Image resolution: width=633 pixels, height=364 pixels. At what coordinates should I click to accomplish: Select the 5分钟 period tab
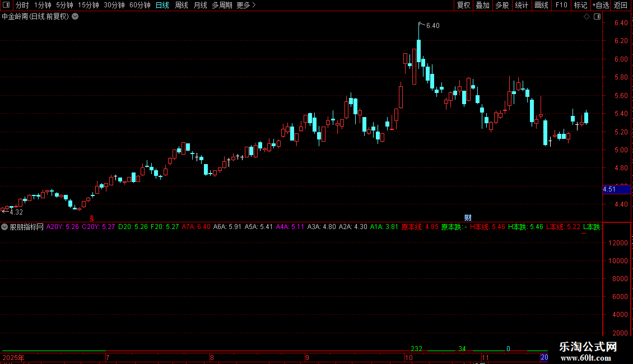pos(64,5)
